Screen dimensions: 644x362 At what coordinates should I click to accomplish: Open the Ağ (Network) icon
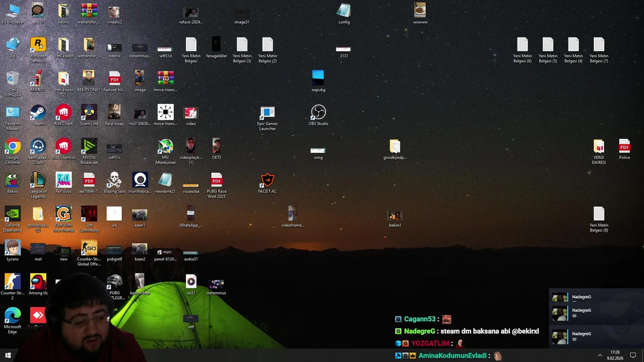13,48
